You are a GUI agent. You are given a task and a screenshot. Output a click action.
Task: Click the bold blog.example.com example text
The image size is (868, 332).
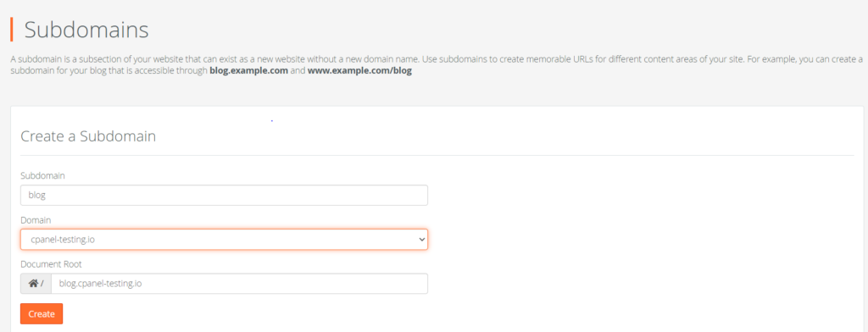pyautogui.click(x=248, y=71)
